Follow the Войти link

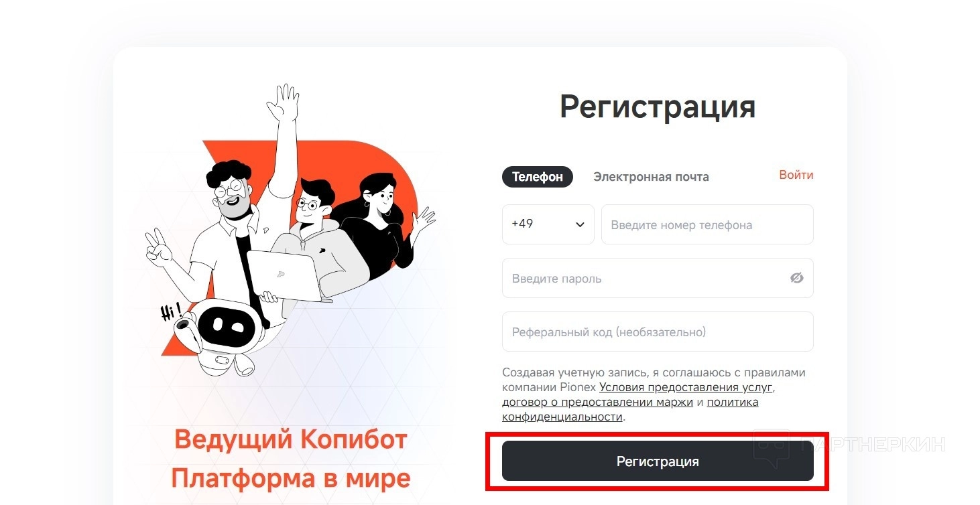click(x=796, y=175)
